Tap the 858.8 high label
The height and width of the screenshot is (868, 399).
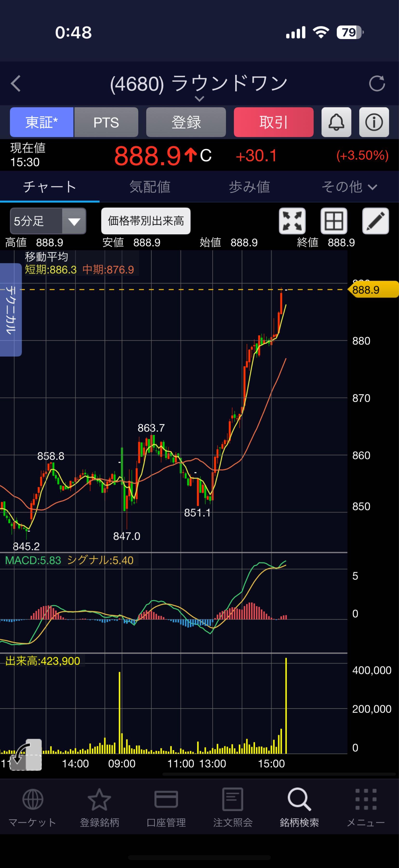pyautogui.click(x=51, y=456)
